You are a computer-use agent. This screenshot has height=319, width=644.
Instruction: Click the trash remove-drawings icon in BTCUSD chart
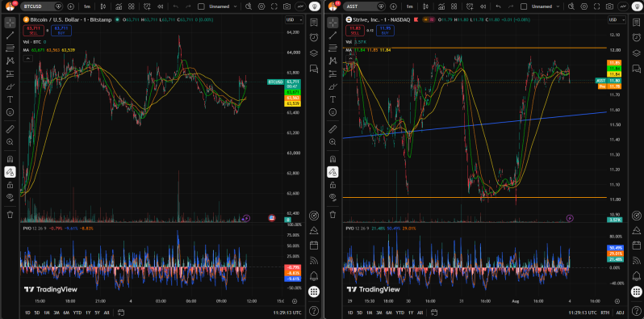pyautogui.click(x=10, y=214)
